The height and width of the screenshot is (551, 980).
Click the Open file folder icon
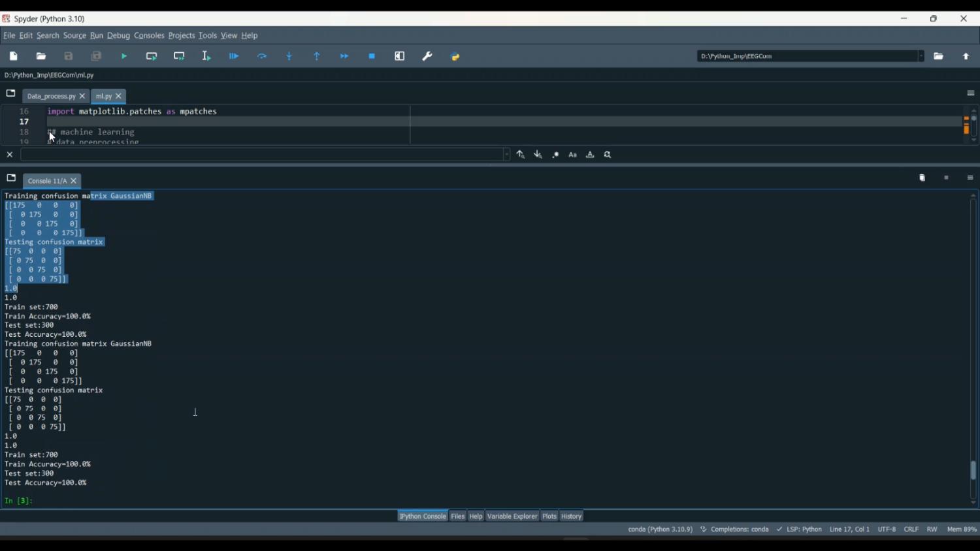coord(41,57)
